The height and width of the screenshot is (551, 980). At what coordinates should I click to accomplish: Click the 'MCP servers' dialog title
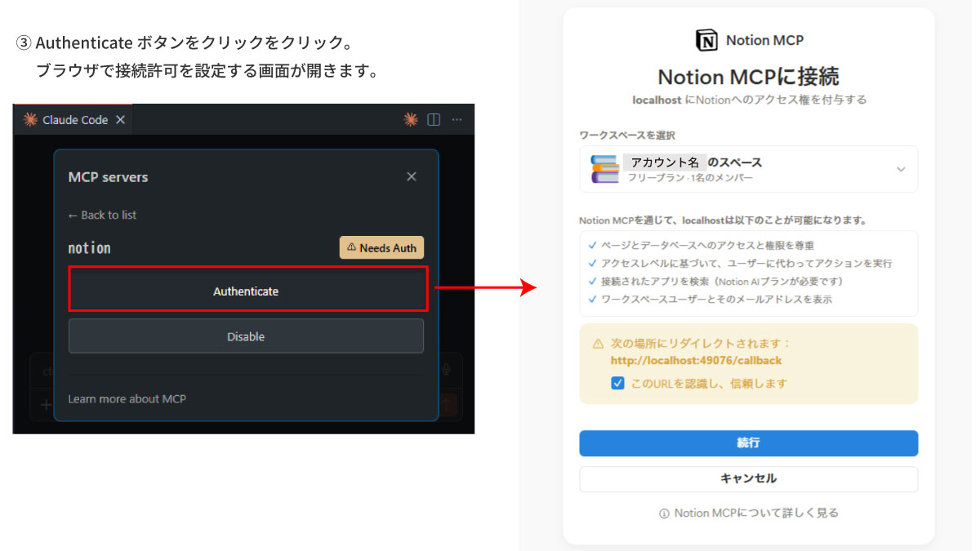pos(108,177)
